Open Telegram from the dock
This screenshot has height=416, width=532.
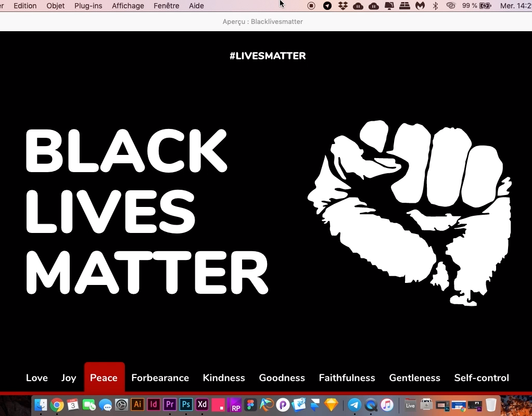(x=354, y=405)
